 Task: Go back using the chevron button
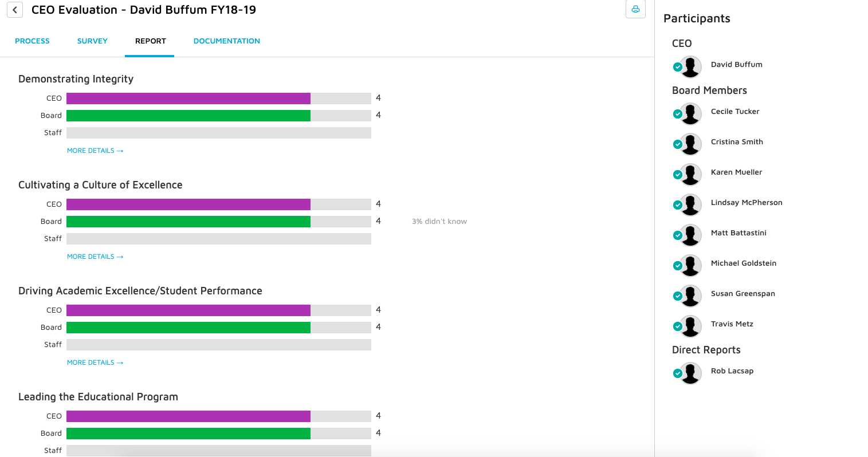click(x=15, y=10)
